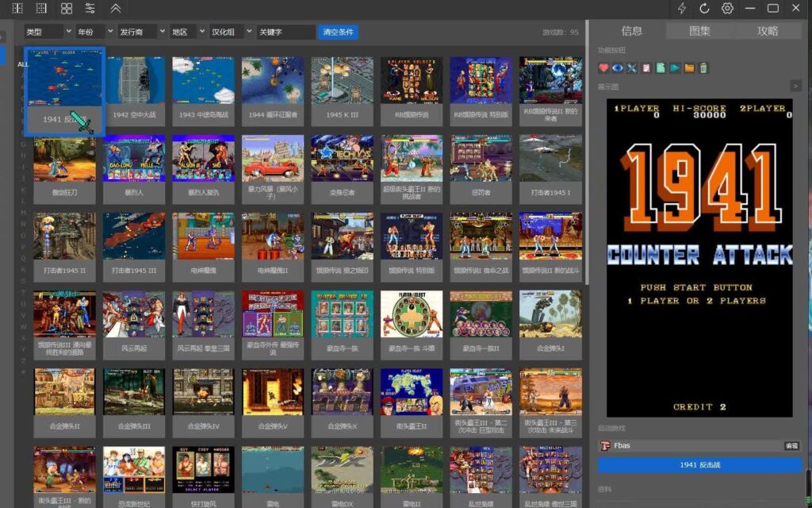
Task: Select the 1943 game tile
Action: (204, 91)
